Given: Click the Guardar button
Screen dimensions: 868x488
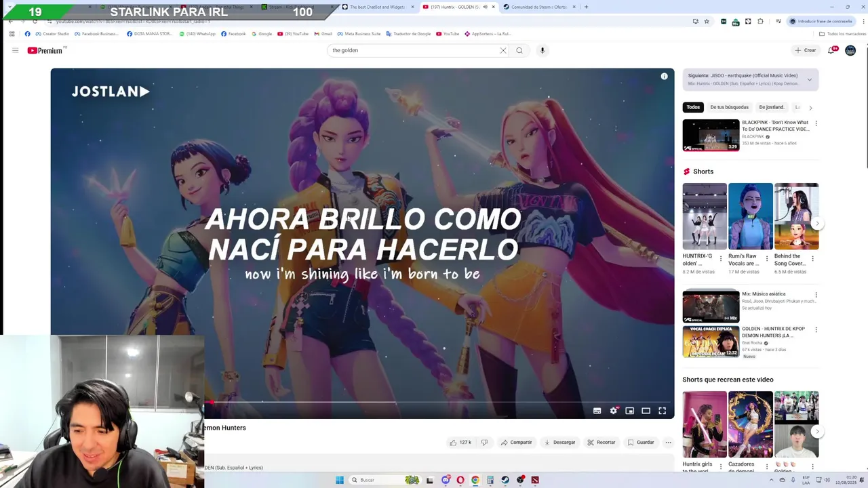Looking at the screenshot, I should coord(641,443).
